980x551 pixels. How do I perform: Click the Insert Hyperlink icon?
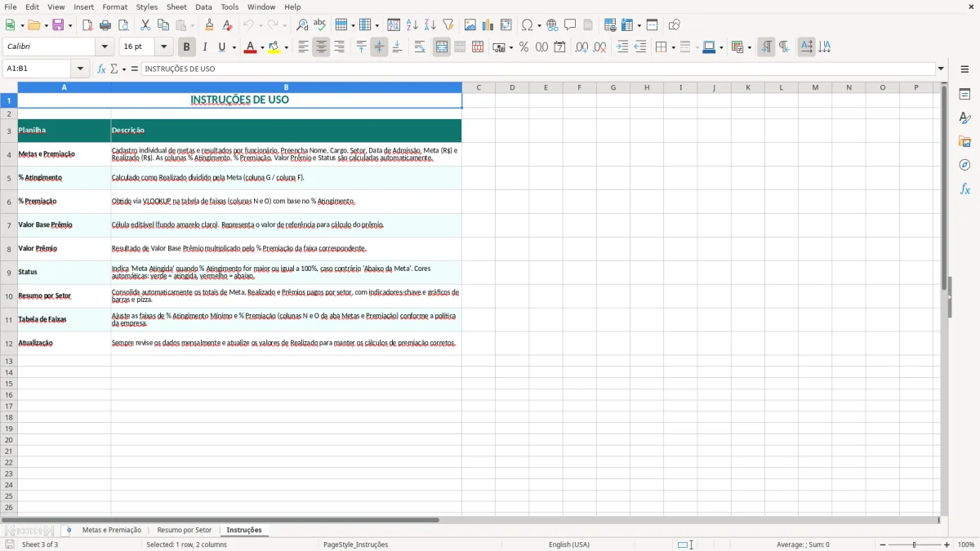[x=552, y=25]
